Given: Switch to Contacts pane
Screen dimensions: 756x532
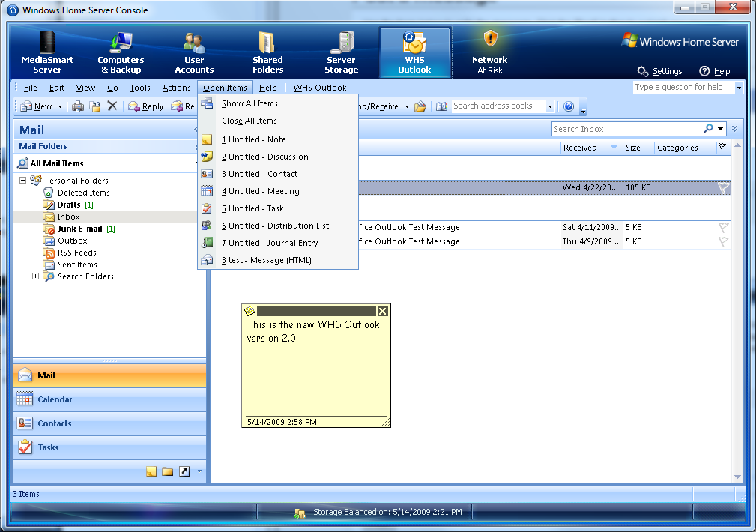Looking at the screenshot, I should (110, 423).
